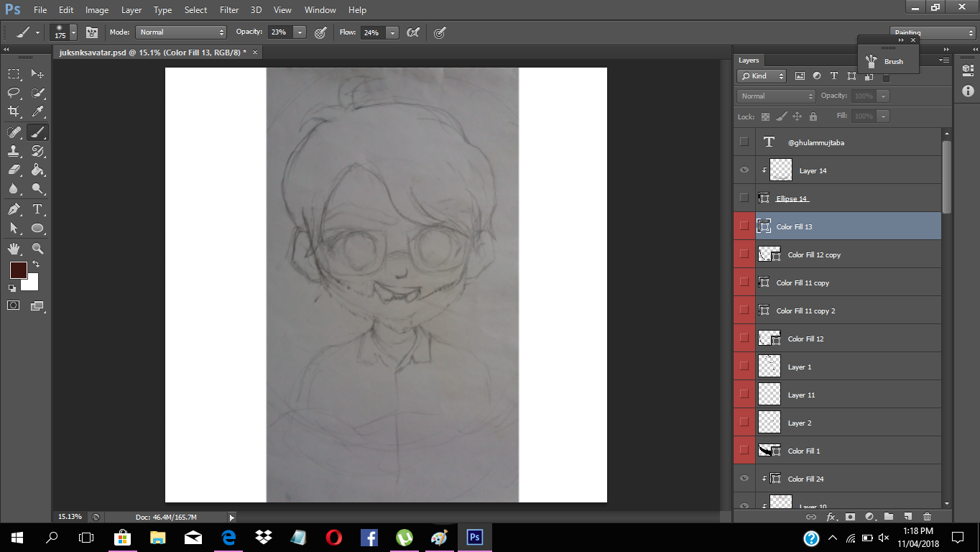Pick the Clone Stamp tool
The height and width of the screenshot is (552, 980).
tap(14, 151)
